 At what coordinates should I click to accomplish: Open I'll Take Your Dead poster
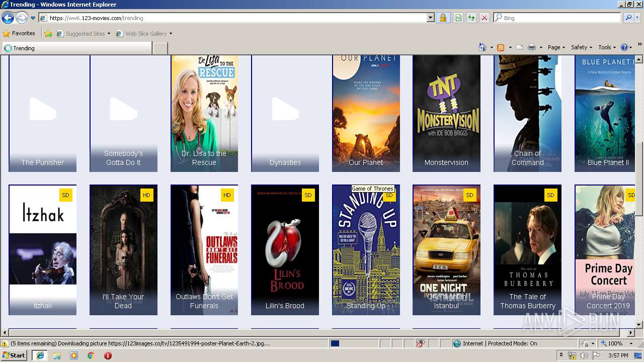[123, 250]
